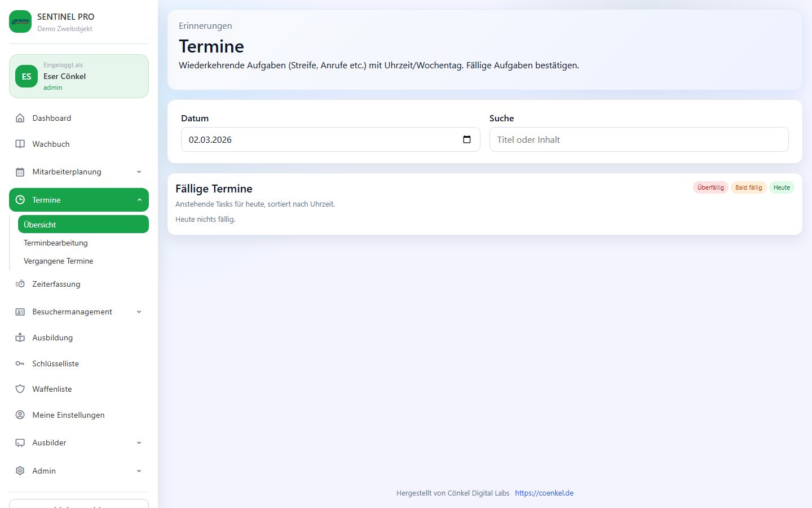Expand the Admin section chevron
Screen dimensions: 812x508
(x=139, y=471)
